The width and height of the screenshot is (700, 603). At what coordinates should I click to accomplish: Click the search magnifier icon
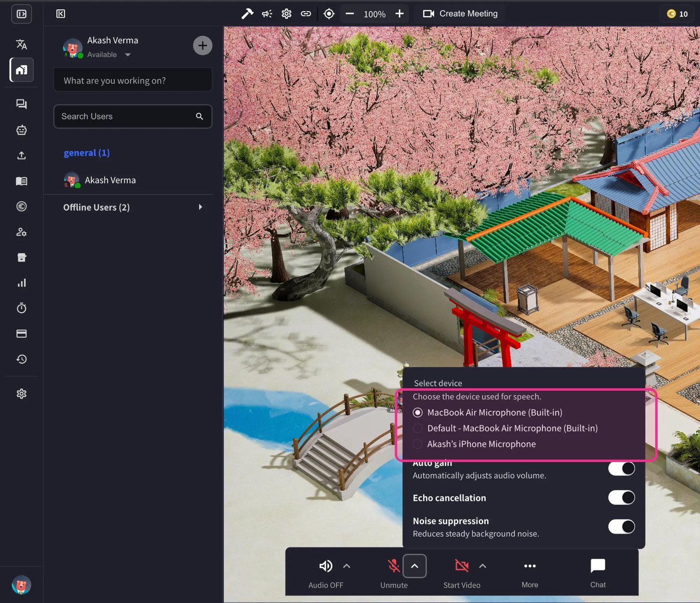pos(199,117)
